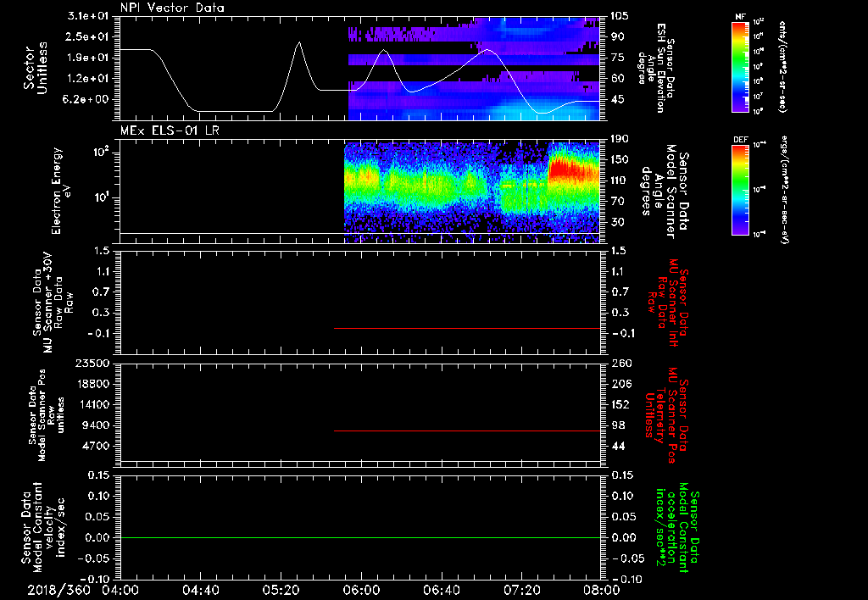This screenshot has width=868, height=600.
Task: Click the '190' Scanner Angle tick label
Action: click(620, 139)
